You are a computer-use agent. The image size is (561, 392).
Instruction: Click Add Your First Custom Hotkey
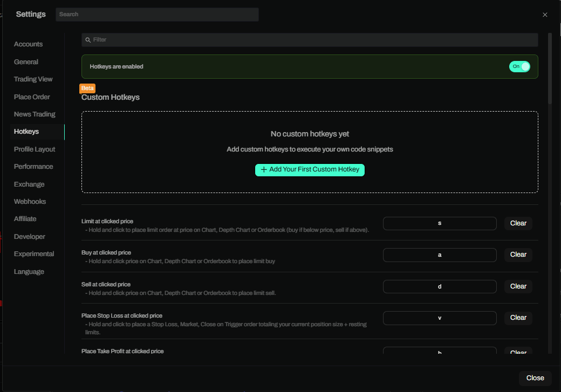pyautogui.click(x=310, y=169)
